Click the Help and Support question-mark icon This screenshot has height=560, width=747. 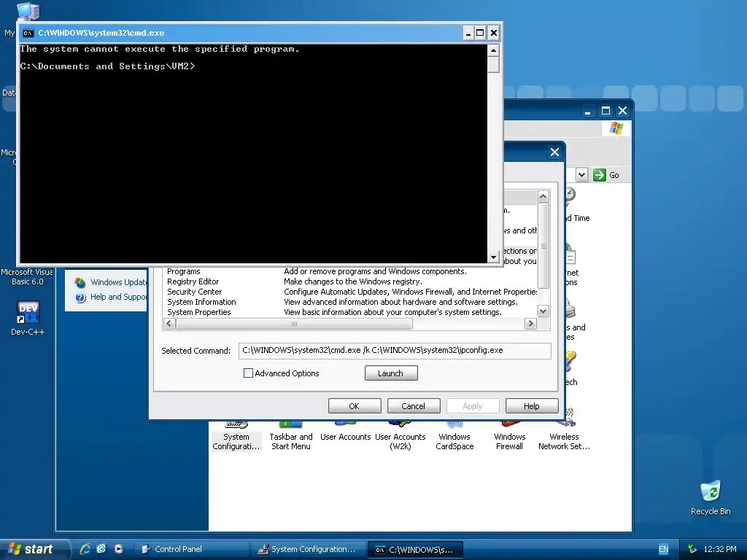pos(80,297)
